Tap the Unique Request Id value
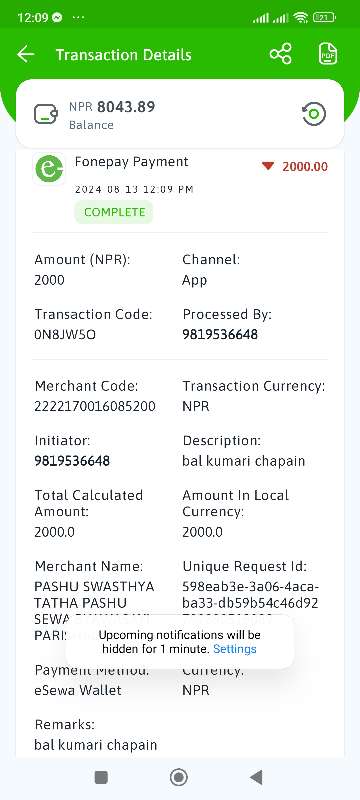The image size is (360, 800). (250, 595)
